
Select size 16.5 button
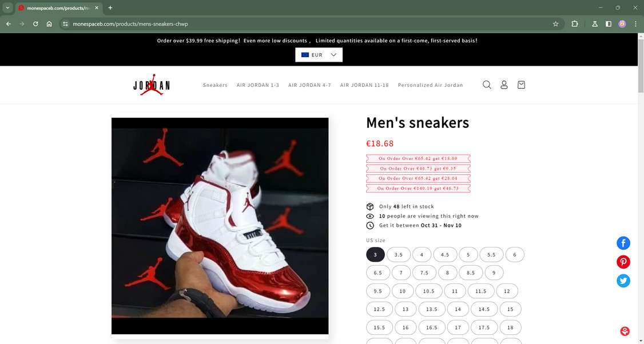(432, 327)
